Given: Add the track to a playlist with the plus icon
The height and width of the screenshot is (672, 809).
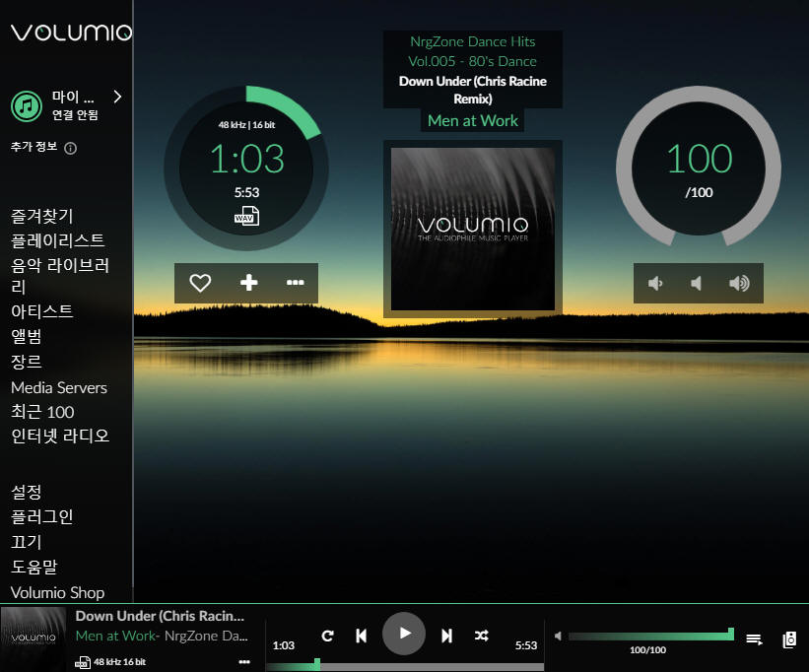Looking at the screenshot, I should point(248,283).
